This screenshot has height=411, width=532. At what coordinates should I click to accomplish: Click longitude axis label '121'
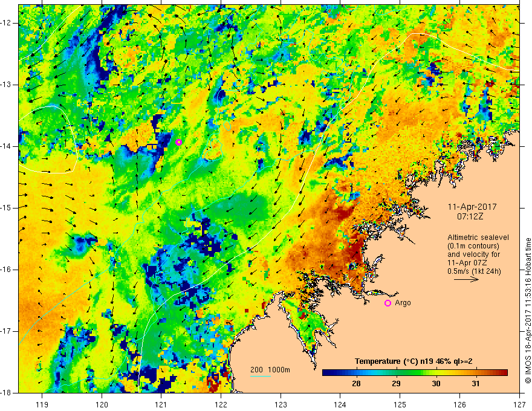(161, 404)
